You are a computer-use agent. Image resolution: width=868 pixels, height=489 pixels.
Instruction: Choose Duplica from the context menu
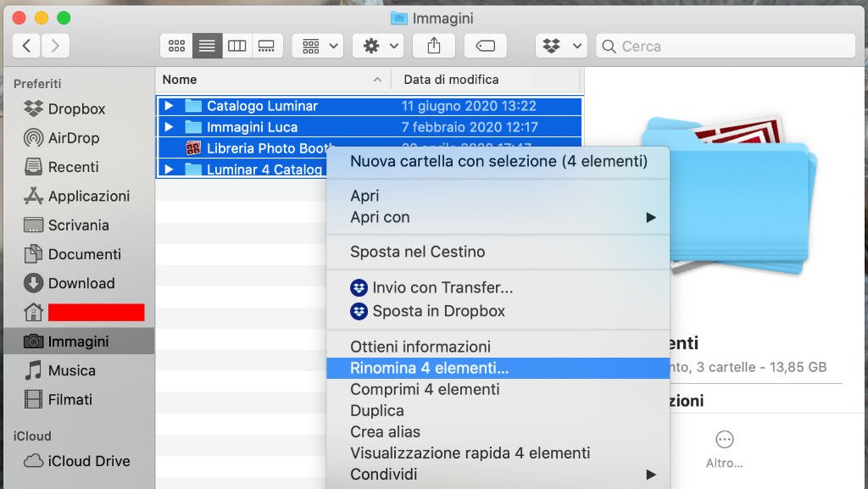(x=498, y=411)
